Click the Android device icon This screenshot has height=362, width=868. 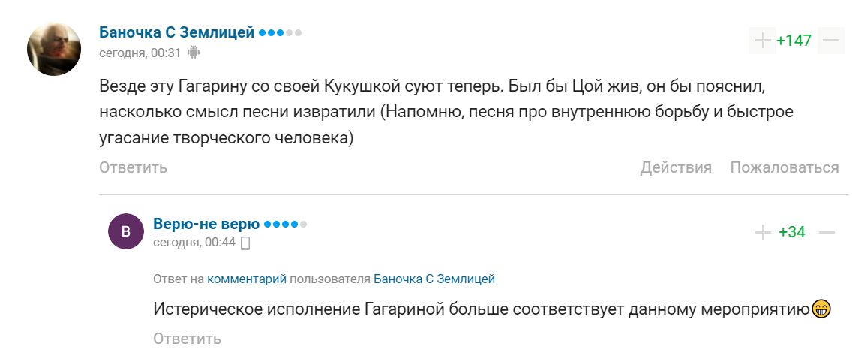click(x=194, y=53)
